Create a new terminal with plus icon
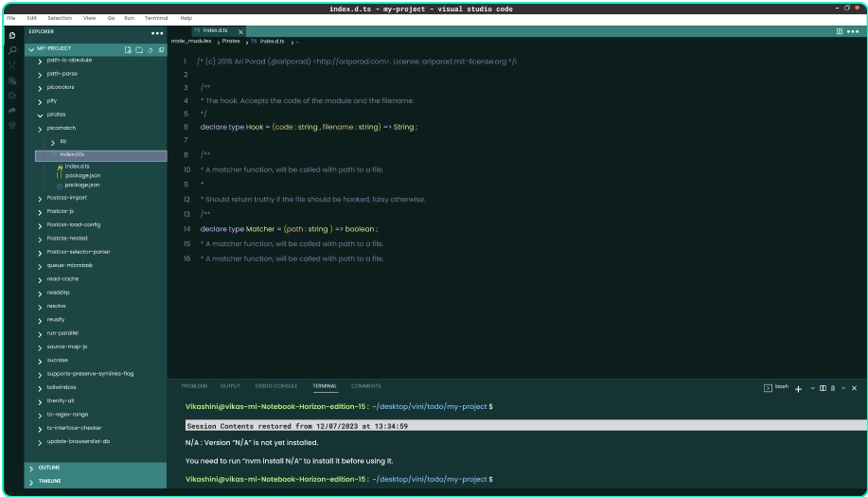The width and height of the screenshot is (868, 497). click(798, 388)
